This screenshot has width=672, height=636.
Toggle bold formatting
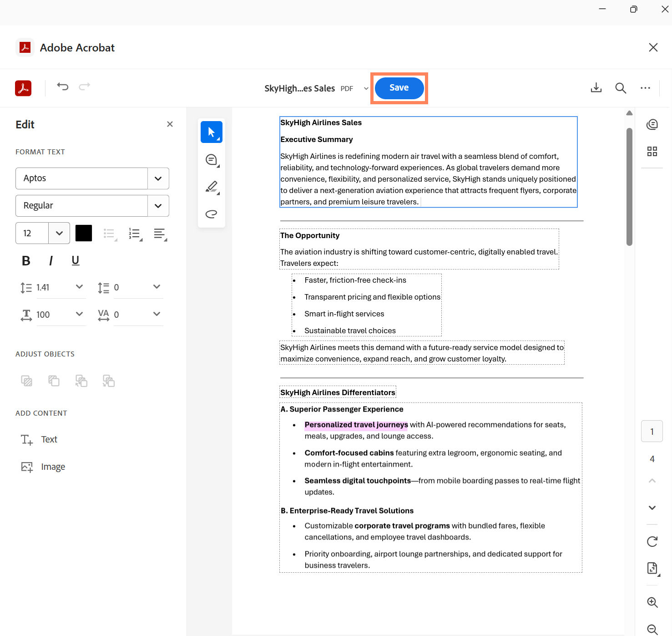coord(26,260)
